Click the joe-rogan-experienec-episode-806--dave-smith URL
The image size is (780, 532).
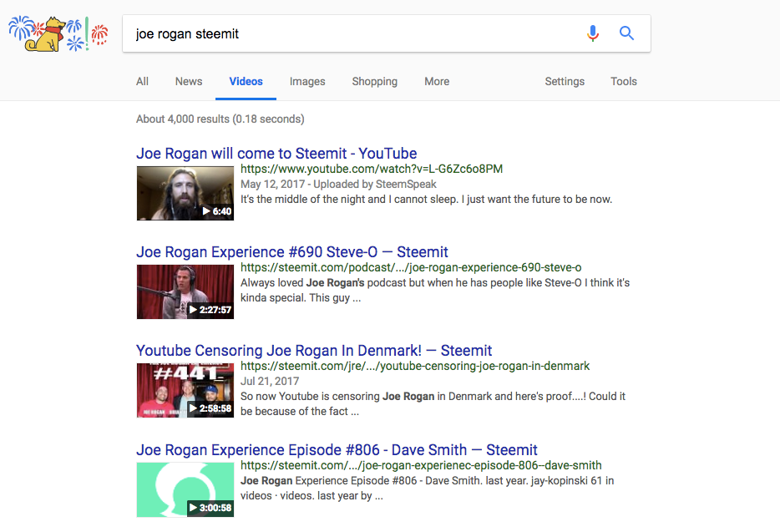pos(421,466)
